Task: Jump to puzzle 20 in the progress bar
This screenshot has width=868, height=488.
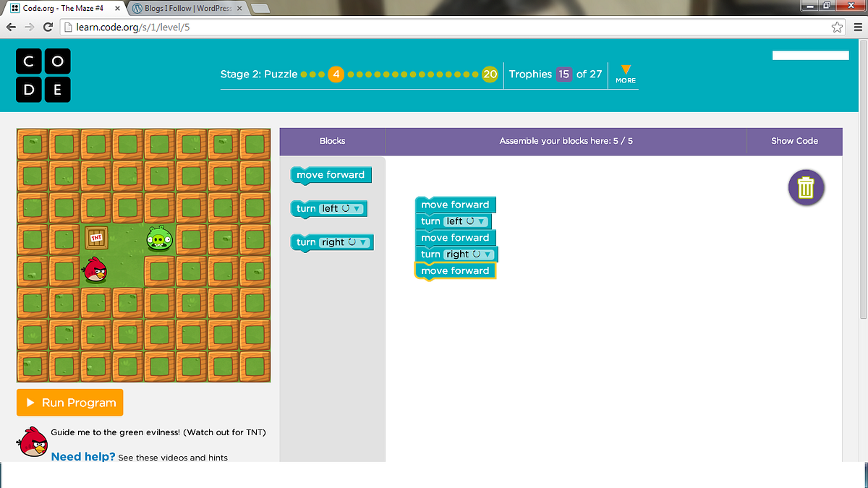Action: tap(490, 74)
